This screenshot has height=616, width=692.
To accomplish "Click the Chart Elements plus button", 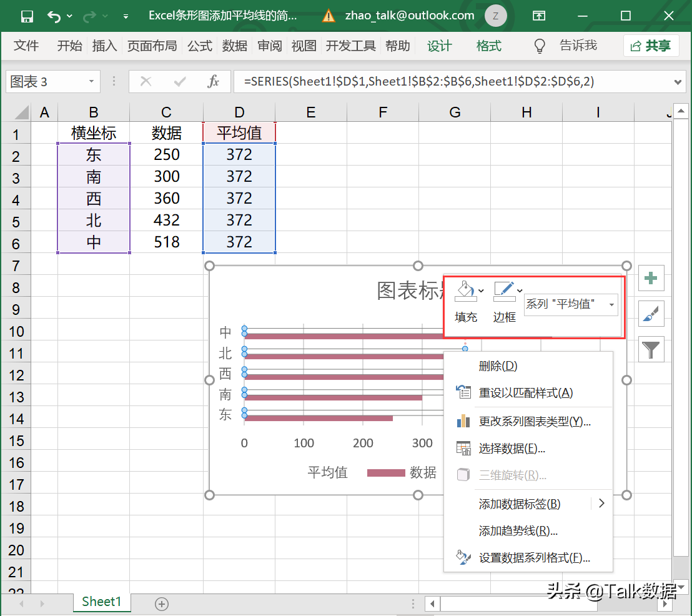I will pos(651,278).
